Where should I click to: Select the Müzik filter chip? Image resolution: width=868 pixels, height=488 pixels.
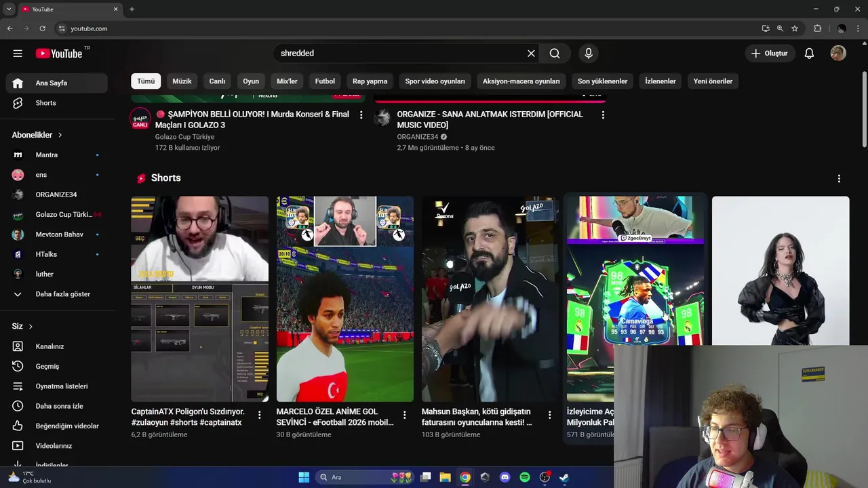182,81
